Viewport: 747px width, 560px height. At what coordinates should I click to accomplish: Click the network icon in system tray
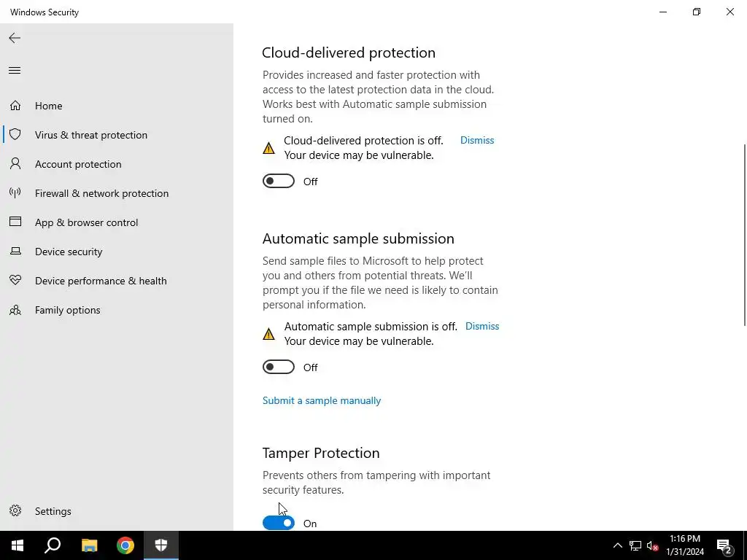(635, 545)
